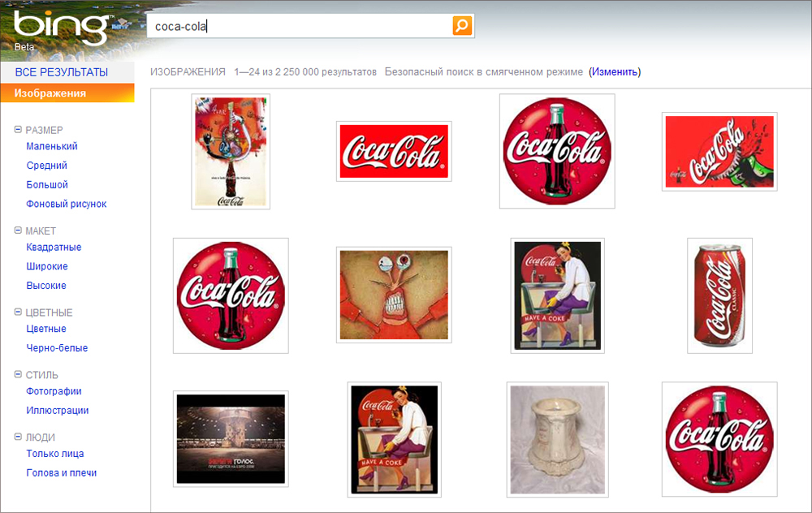Viewport: 812px width, 513px height.
Task: Open the guitar art poster thumbnail
Action: point(231,152)
